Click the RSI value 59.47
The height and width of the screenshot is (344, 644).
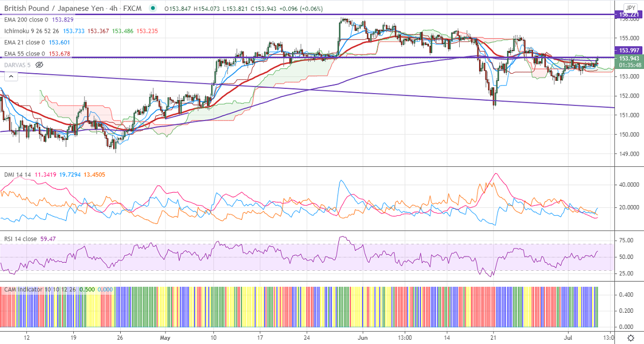tap(48, 238)
